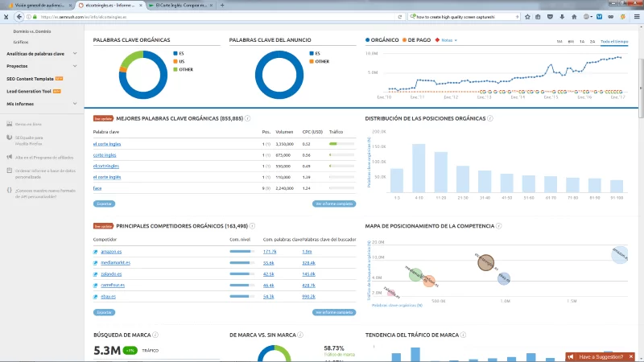
Task: Reload the page using the refresh icon
Action: (x=399, y=17)
